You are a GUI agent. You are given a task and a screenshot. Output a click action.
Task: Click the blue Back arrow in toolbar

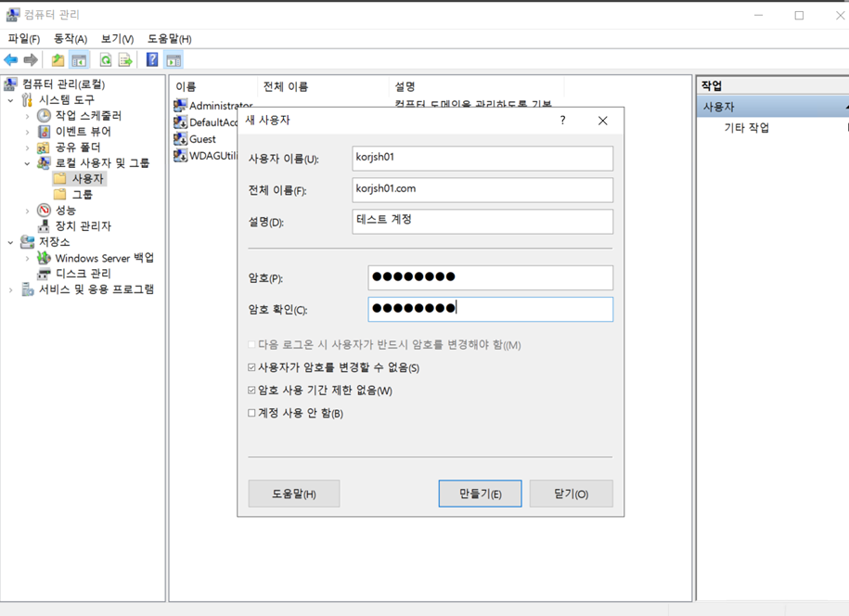tap(11, 60)
